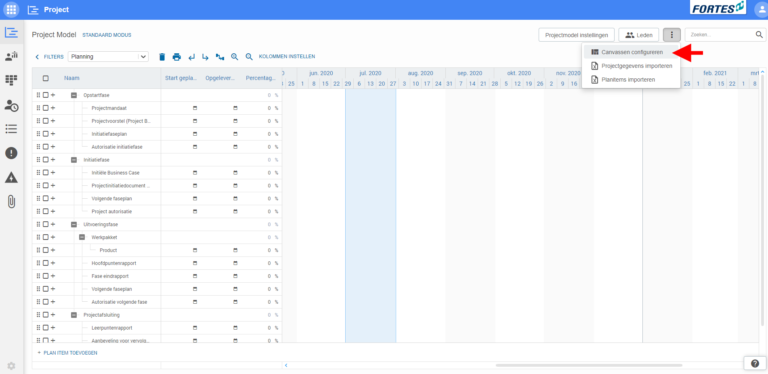Image resolution: width=768 pixels, height=374 pixels.
Task: Collapse the Projectafsluiting group
Action: [74, 315]
